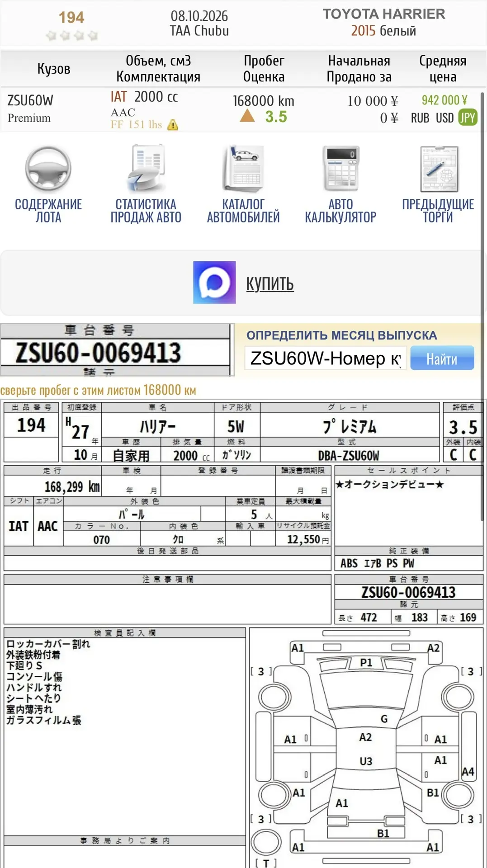
Task: Click АВТО КАЛЬКУЛЯТОР link text
Action: [340, 211]
